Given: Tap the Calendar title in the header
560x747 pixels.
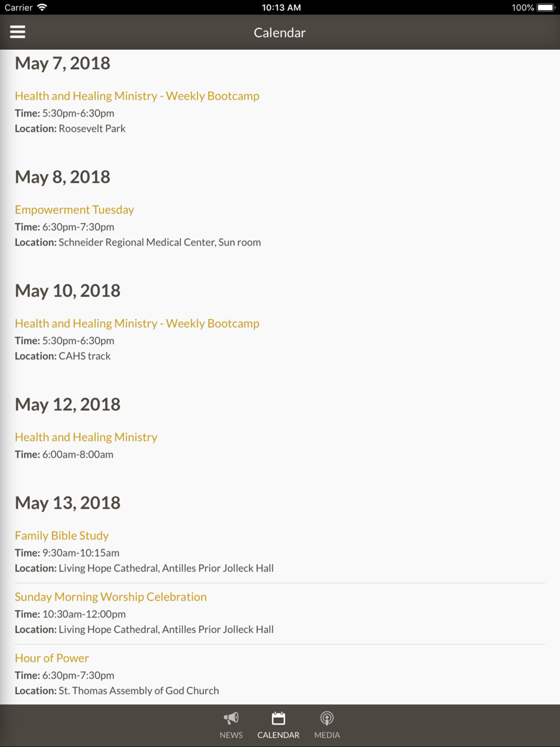Looking at the screenshot, I should click(x=279, y=32).
